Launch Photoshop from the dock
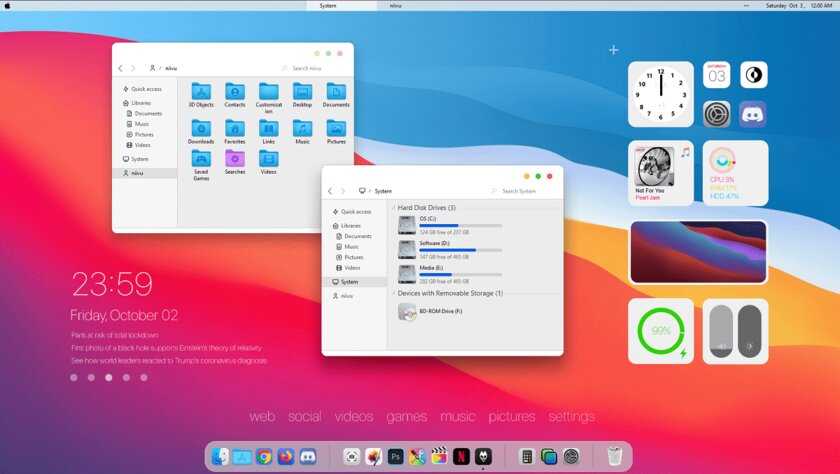The image size is (840, 474). 395,457
